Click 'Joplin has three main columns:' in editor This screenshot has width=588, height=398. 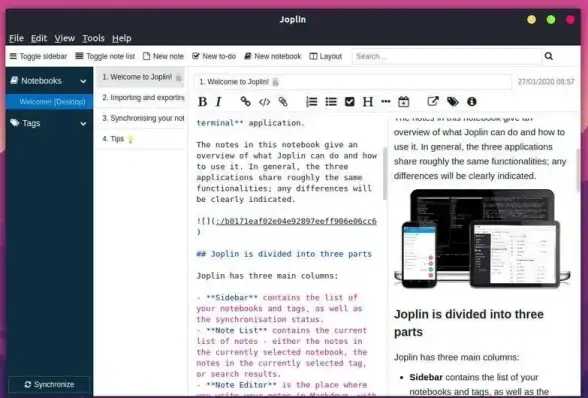[267, 276]
